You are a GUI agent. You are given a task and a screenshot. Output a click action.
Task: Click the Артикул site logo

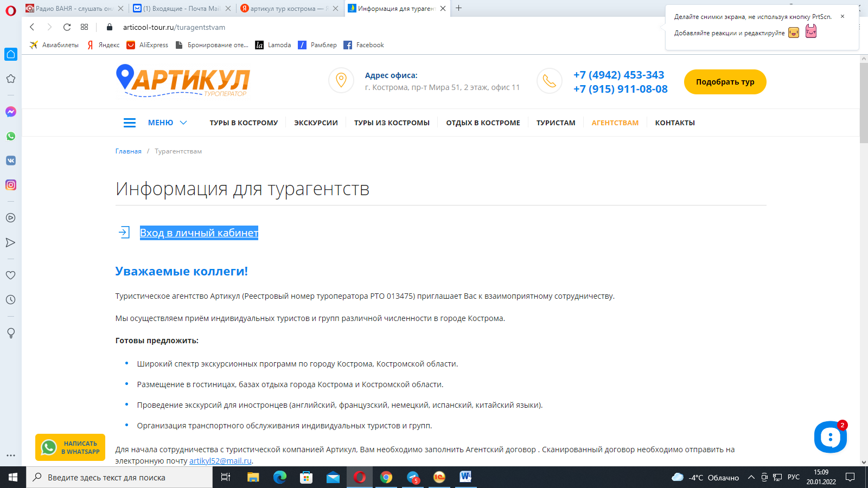tap(183, 81)
